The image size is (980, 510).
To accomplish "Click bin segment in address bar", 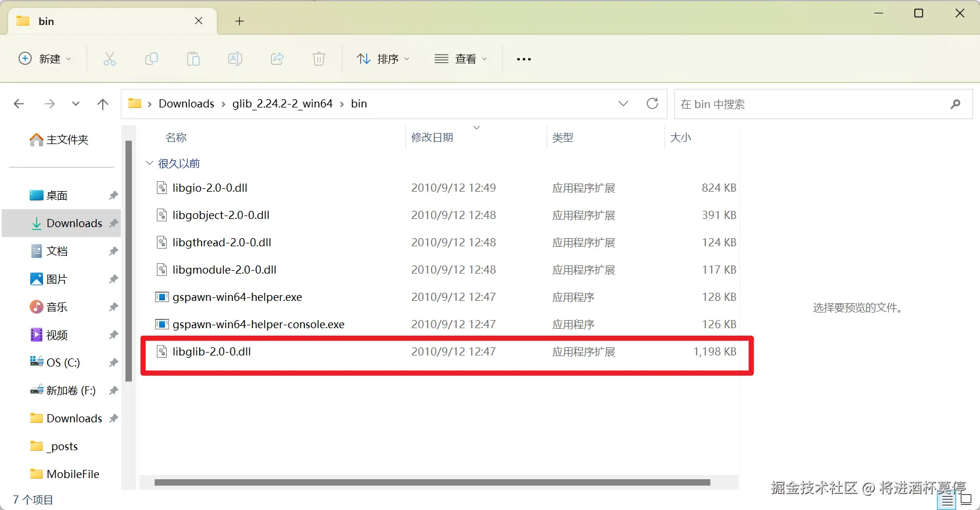I will pyautogui.click(x=359, y=103).
